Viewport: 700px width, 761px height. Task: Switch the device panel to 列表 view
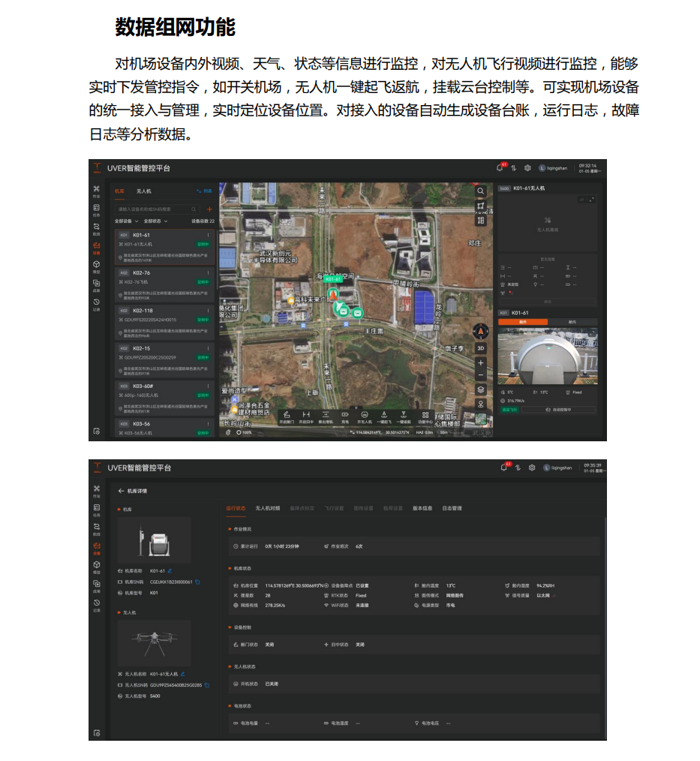(205, 192)
